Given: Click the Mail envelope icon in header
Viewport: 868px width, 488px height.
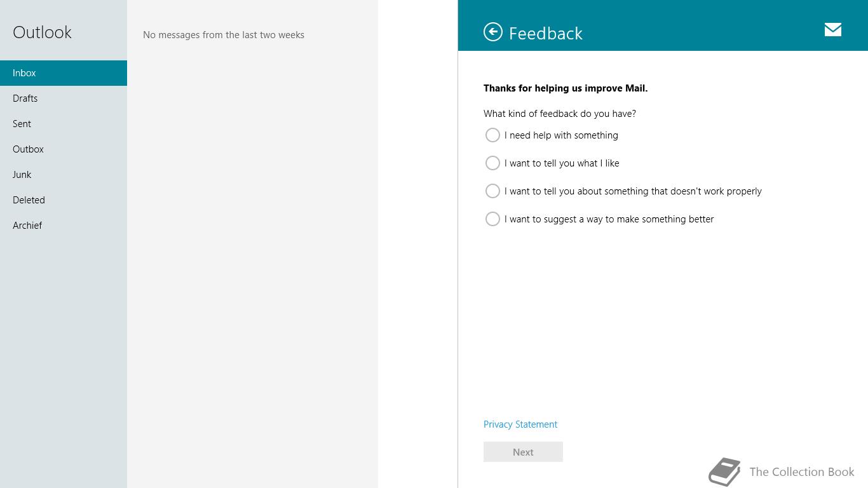Looking at the screenshot, I should [833, 29].
